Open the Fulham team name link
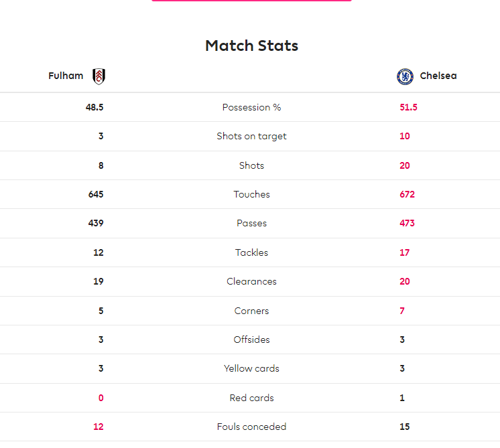Viewport: 500px width, 448px height. [66, 76]
